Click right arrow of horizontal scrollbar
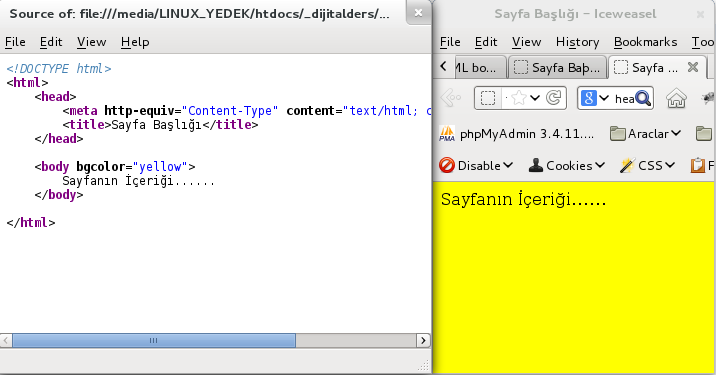The height and width of the screenshot is (375, 716). pos(423,340)
